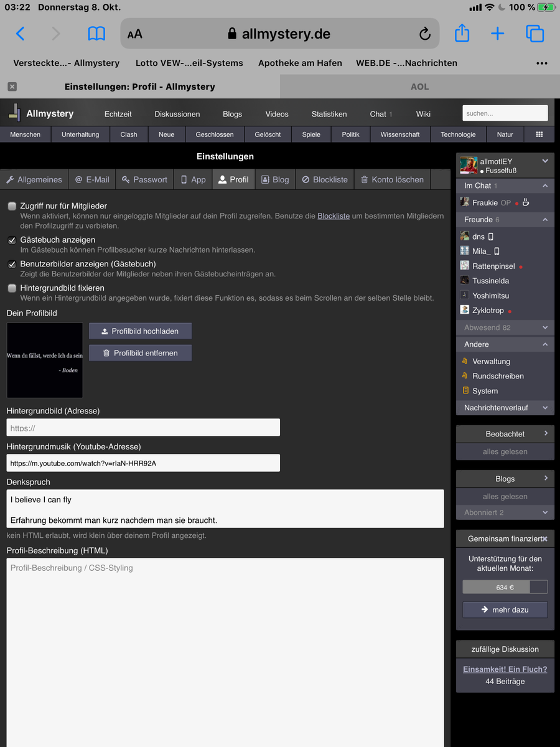Click the 634 € funding progress bar
Screen dimensions: 560x747
click(x=505, y=587)
